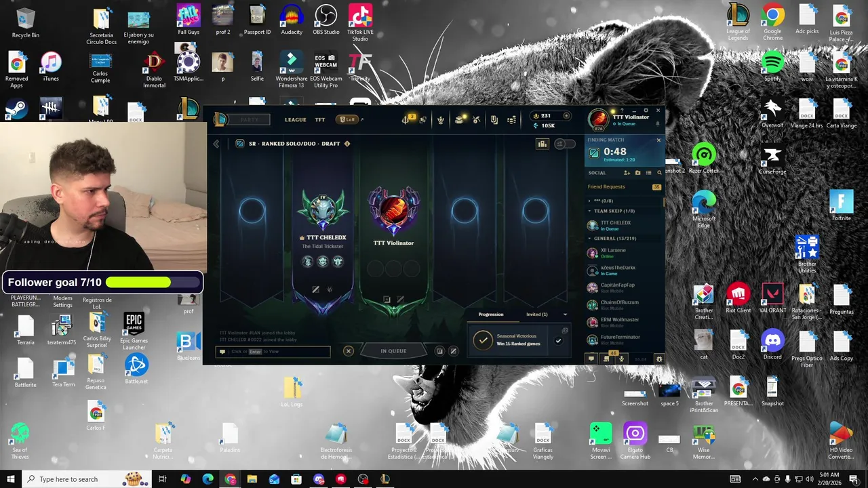Viewport: 868px width, 488px height.
Task: Open chat with friend XII Larxene
Action: pyautogui.click(x=624, y=253)
